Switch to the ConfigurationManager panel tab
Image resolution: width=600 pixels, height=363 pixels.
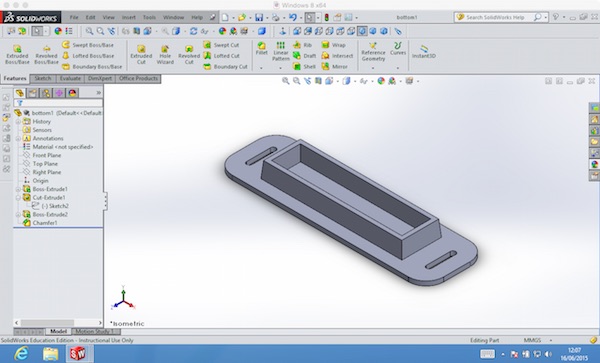click(x=46, y=93)
